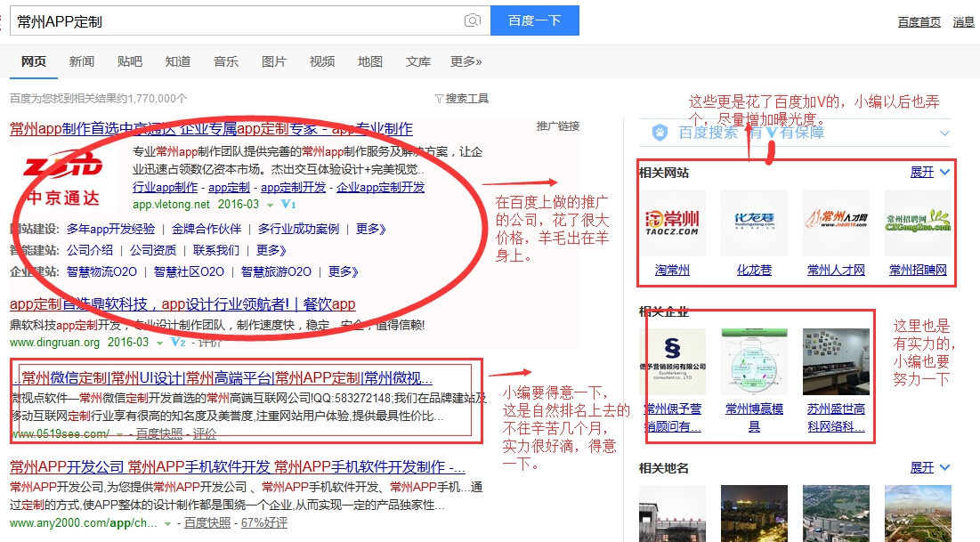This screenshot has width=980, height=542.
Task: Click the 常州偲予营销顾问 company thumbnail
Action: (x=673, y=362)
